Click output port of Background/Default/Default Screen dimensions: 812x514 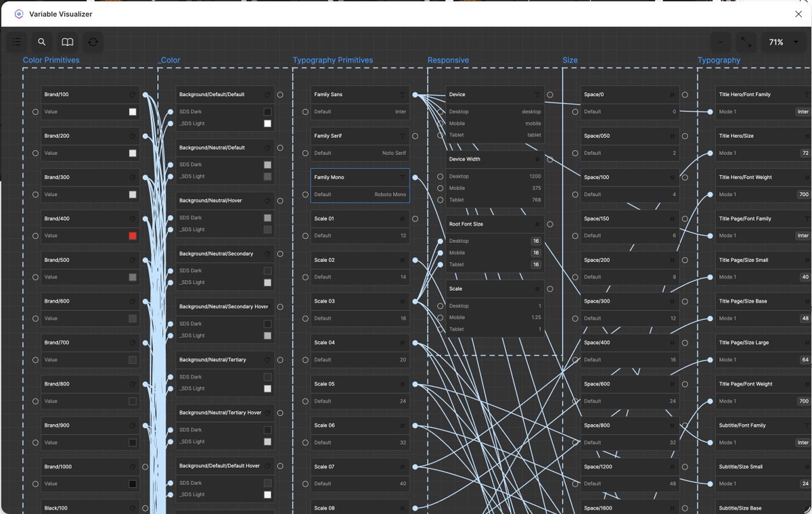280,95
